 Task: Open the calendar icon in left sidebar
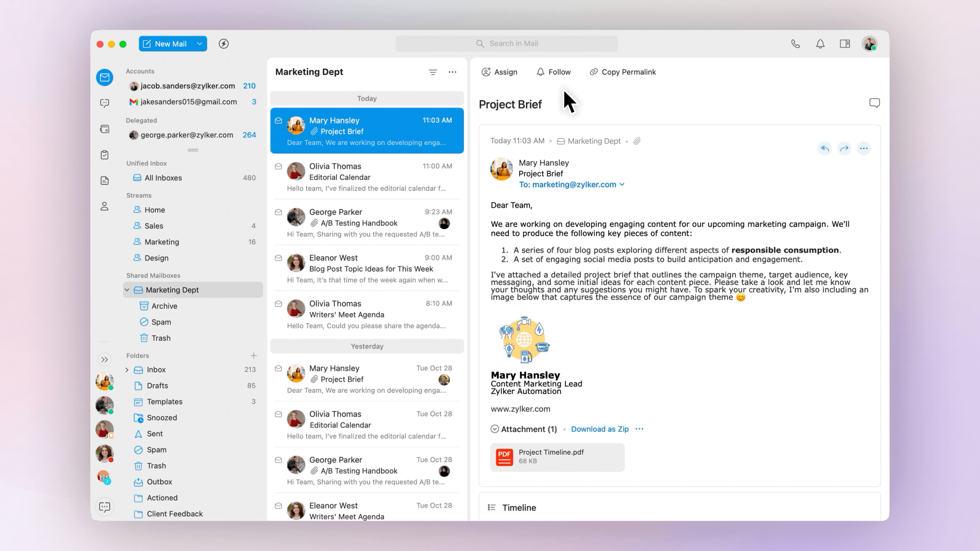tap(105, 129)
